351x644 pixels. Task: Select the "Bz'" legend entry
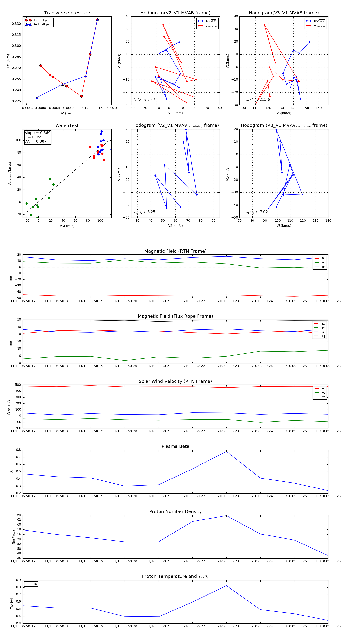[x=320, y=332]
